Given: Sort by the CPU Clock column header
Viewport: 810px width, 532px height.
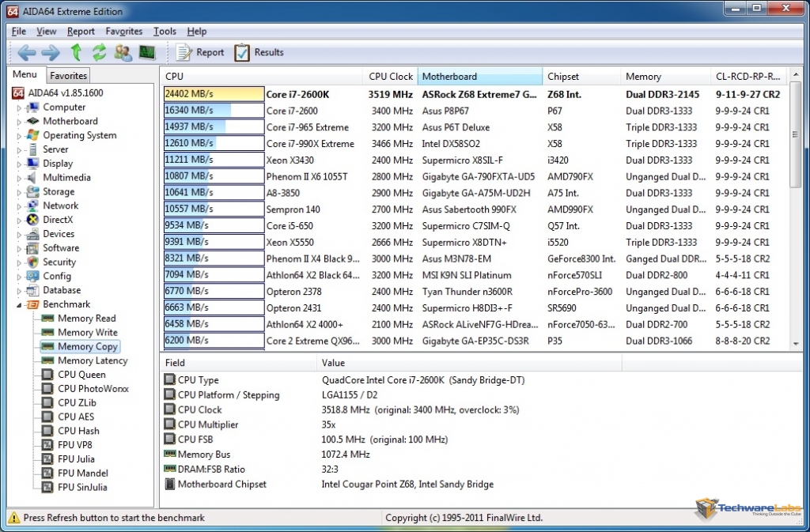Looking at the screenshot, I should click(x=390, y=77).
